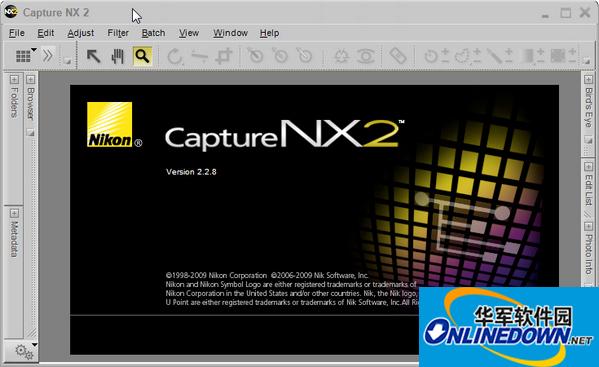Set Selection Brush to minus mode
Image resolution: width=599 pixels, height=367 pixels.
tap(509, 61)
